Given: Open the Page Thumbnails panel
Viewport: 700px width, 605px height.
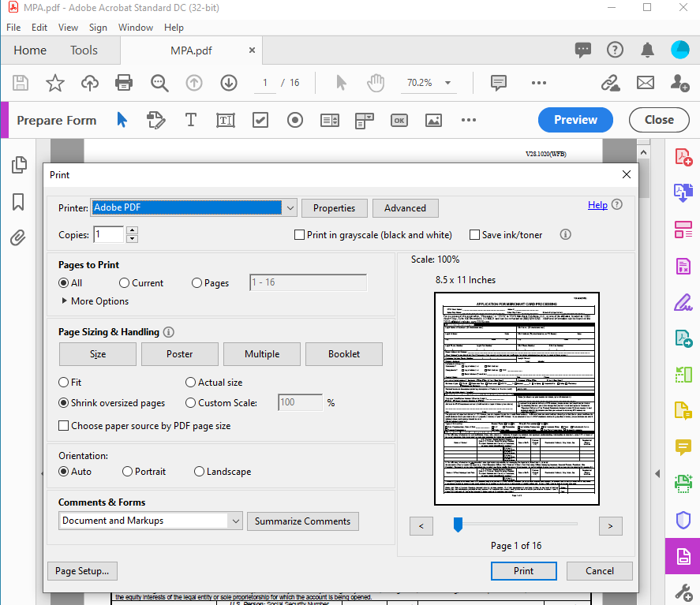Looking at the screenshot, I should (x=19, y=165).
